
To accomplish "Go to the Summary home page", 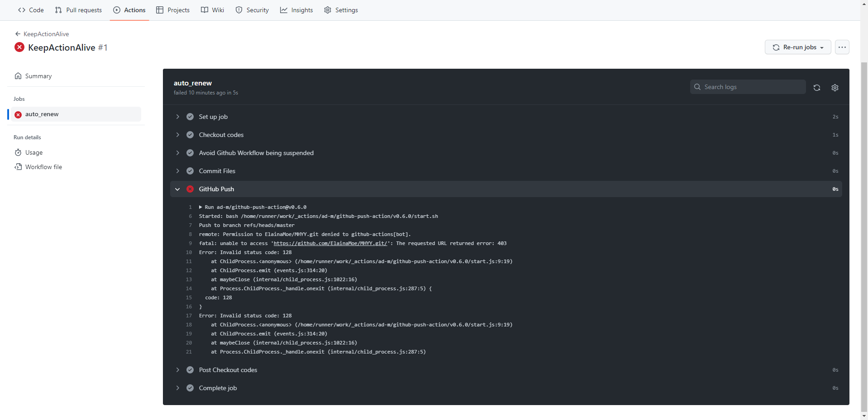I will (x=38, y=76).
